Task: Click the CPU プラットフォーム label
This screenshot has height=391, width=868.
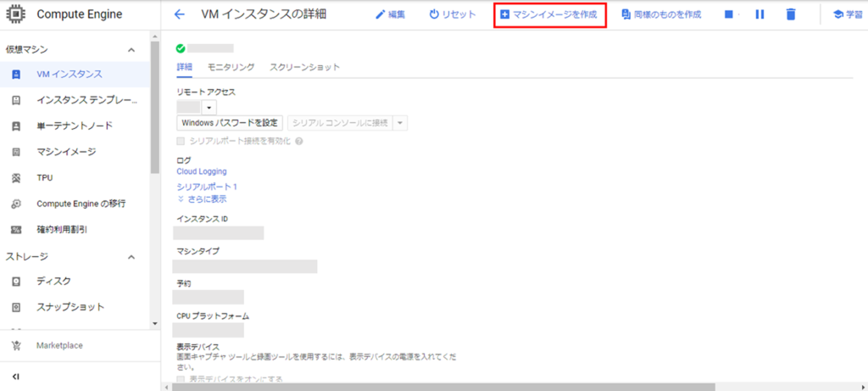Action: point(213,316)
